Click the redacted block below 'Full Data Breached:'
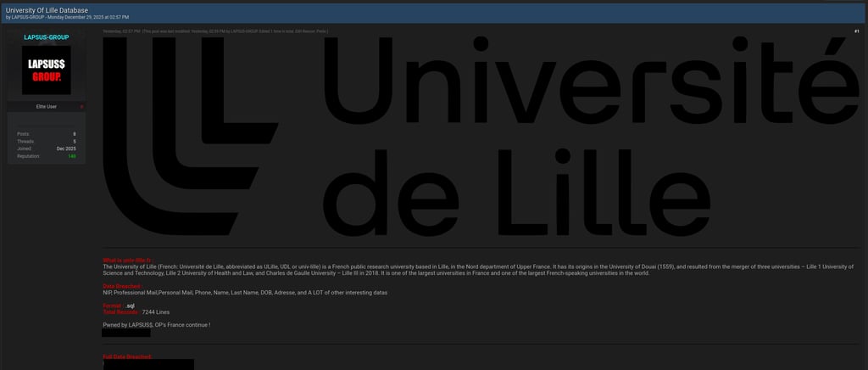The image size is (868, 370). point(148,364)
